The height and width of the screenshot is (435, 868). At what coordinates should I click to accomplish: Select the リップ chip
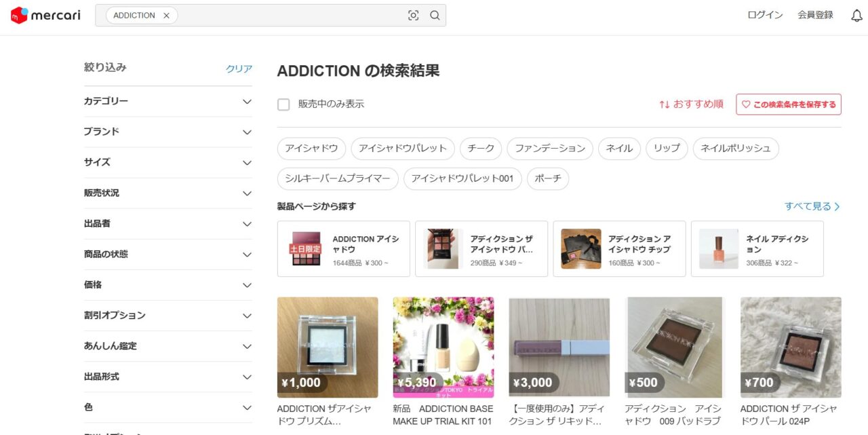pyautogui.click(x=667, y=149)
